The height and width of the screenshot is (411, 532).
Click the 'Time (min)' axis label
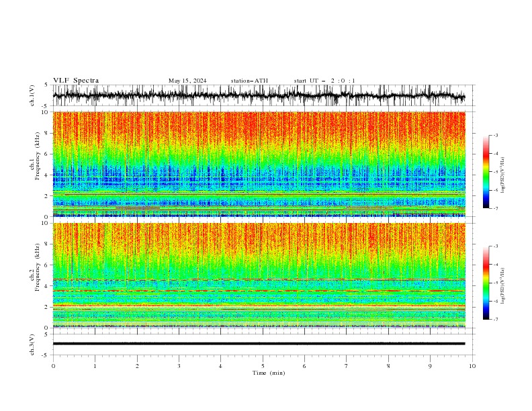point(269,373)
